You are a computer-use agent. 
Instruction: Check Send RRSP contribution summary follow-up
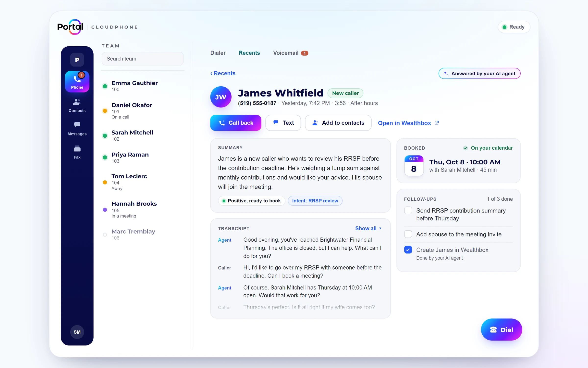click(408, 210)
